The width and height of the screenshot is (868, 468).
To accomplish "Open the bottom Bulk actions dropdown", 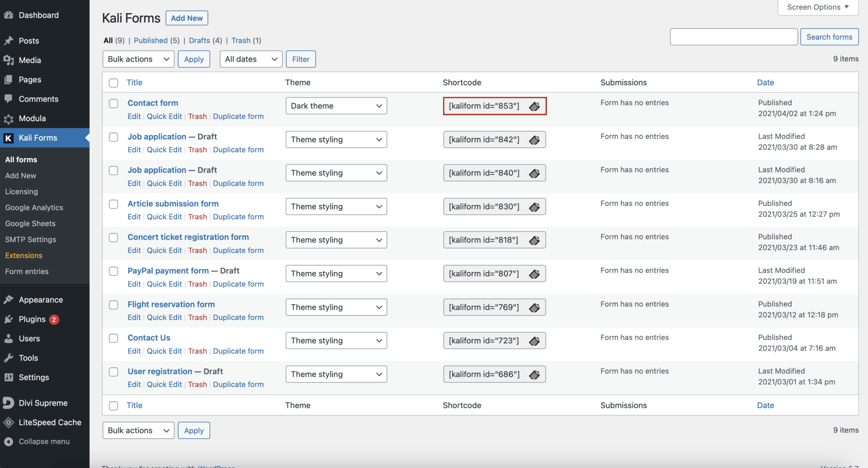I will pos(139,430).
